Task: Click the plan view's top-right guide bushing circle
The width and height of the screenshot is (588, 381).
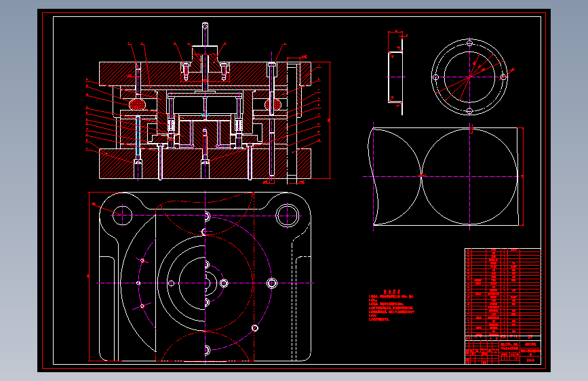Action: point(288,216)
